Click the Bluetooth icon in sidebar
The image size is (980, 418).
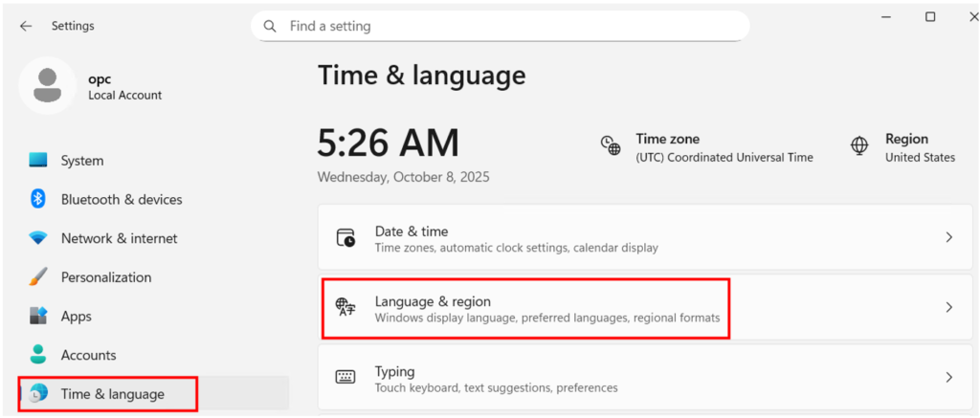point(38,199)
